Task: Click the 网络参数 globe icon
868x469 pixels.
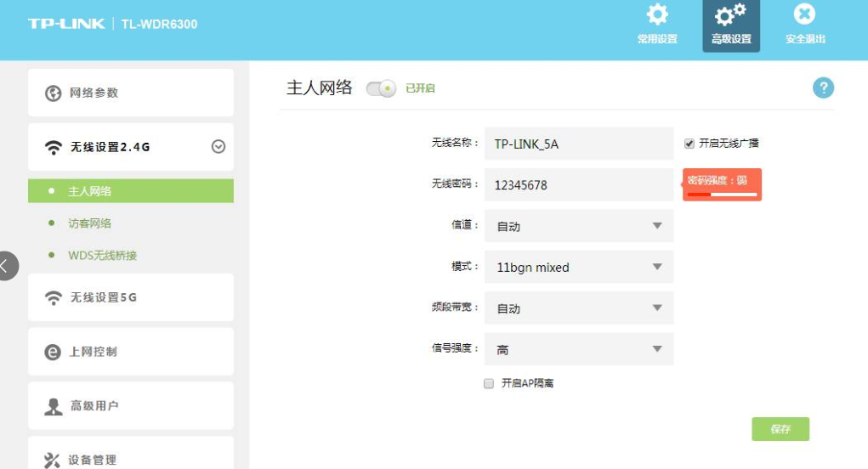Action: (x=54, y=93)
